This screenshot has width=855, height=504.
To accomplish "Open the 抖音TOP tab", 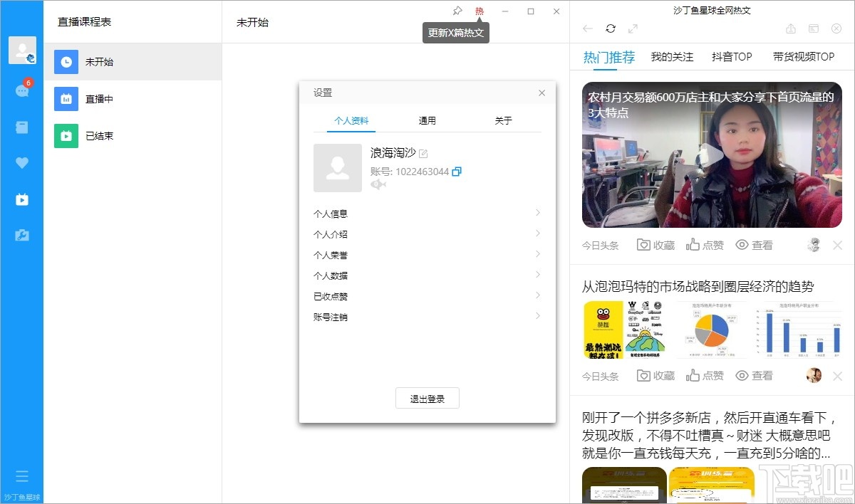I will (732, 56).
